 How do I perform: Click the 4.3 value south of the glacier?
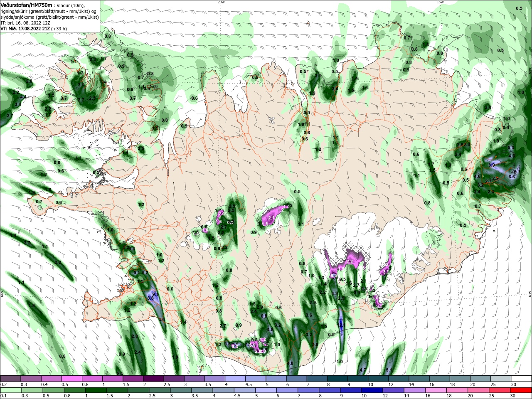[x=335, y=294]
